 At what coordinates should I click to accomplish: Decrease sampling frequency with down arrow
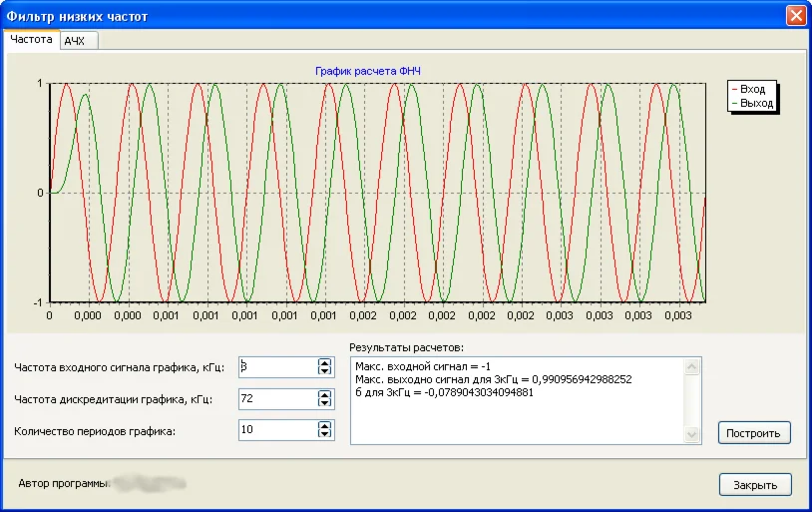tap(323, 403)
